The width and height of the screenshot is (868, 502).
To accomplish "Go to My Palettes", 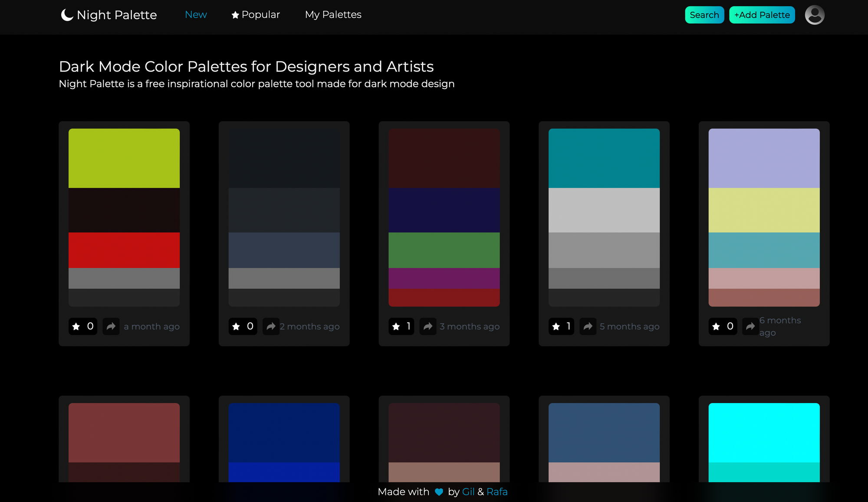I will (x=333, y=15).
